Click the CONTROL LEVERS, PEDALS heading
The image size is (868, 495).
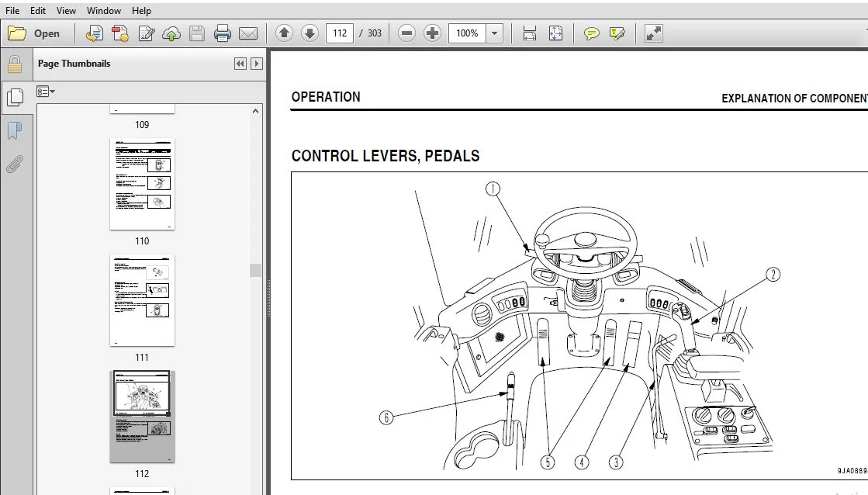pos(386,156)
